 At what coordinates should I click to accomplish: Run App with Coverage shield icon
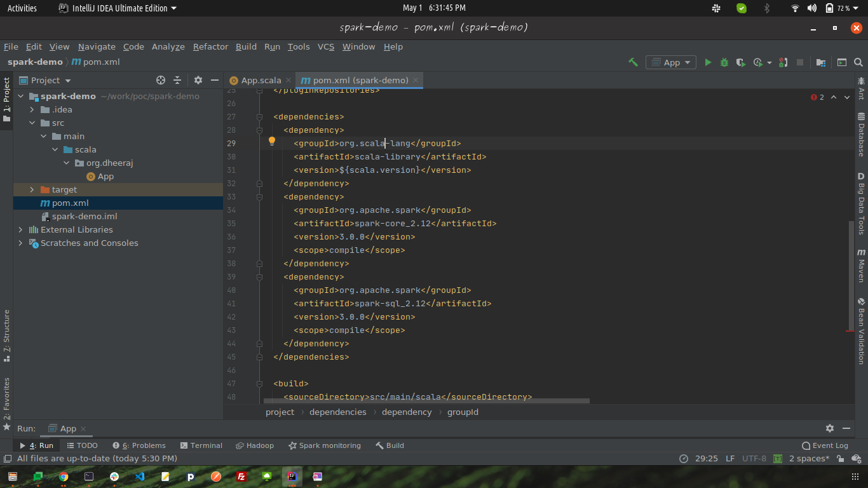click(x=740, y=62)
